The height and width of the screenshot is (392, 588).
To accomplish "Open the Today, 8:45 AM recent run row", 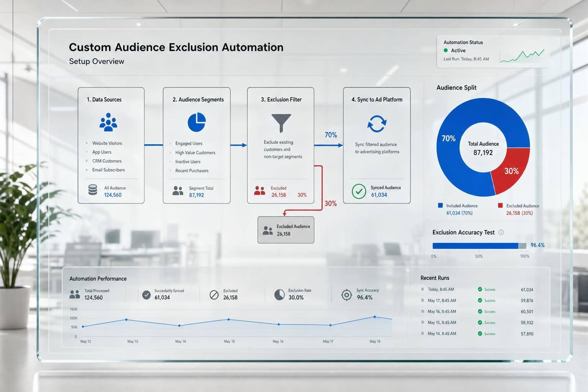I will click(x=477, y=289).
